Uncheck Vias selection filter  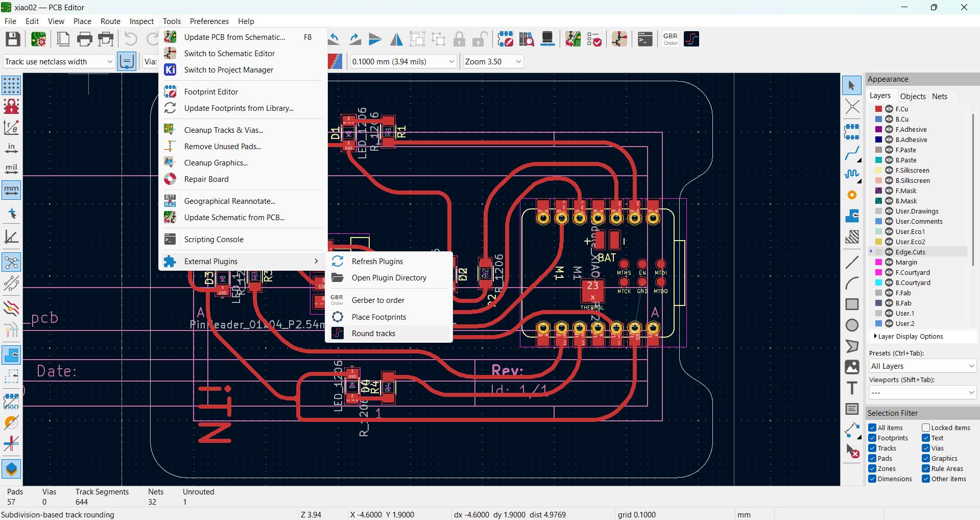(x=925, y=448)
